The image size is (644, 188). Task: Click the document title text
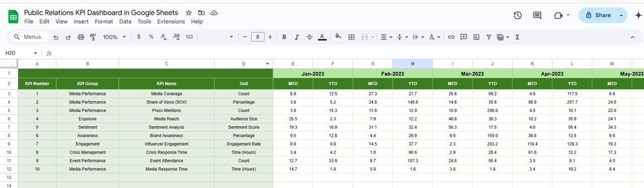pyautogui.click(x=101, y=13)
